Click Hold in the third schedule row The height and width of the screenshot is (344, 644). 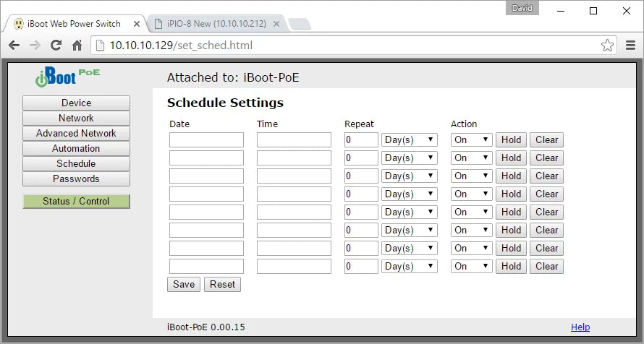[x=511, y=176]
